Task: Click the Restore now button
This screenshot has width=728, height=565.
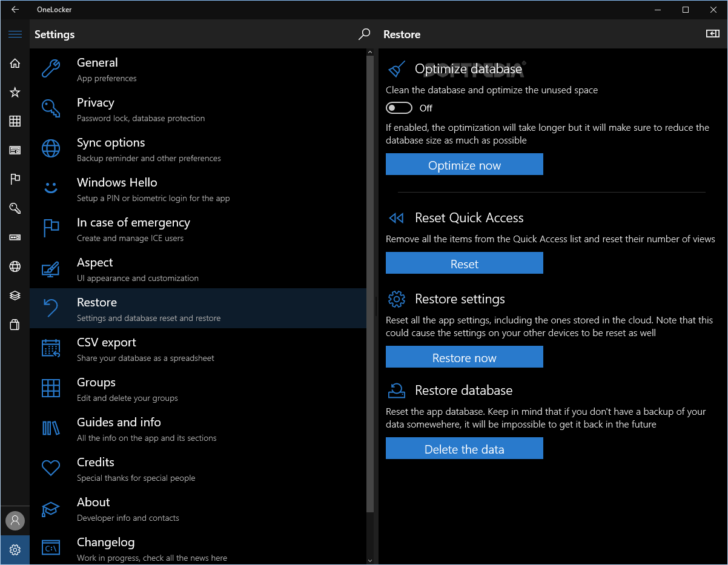Action: [465, 357]
